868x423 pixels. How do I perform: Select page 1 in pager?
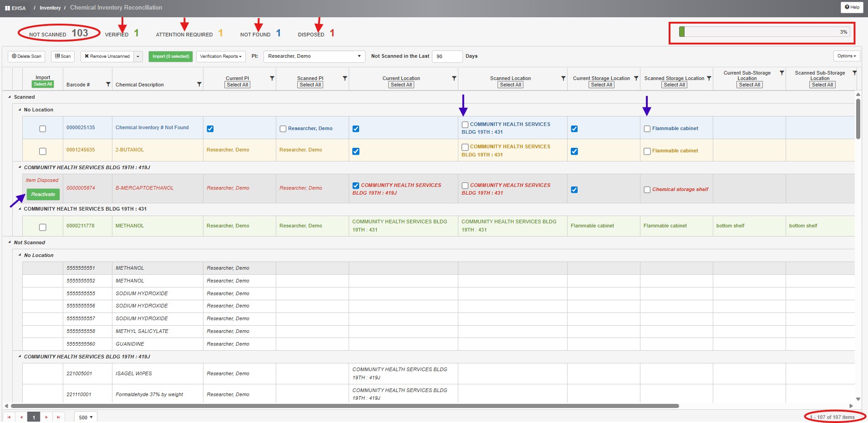(x=34, y=417)
